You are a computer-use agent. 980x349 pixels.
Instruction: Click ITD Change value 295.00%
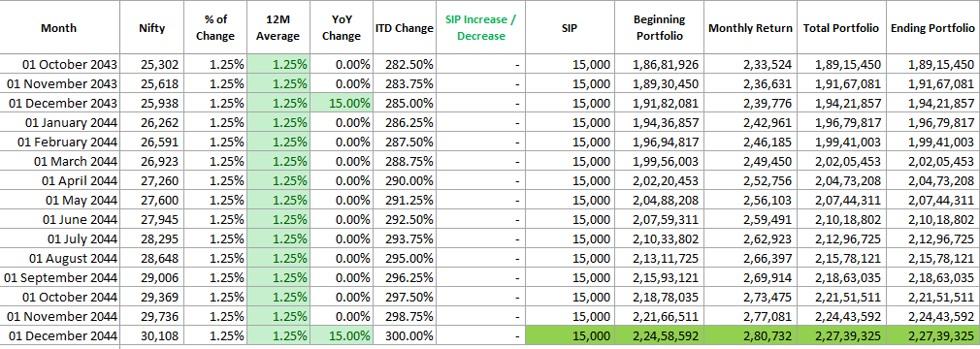(x=405, y=258)
